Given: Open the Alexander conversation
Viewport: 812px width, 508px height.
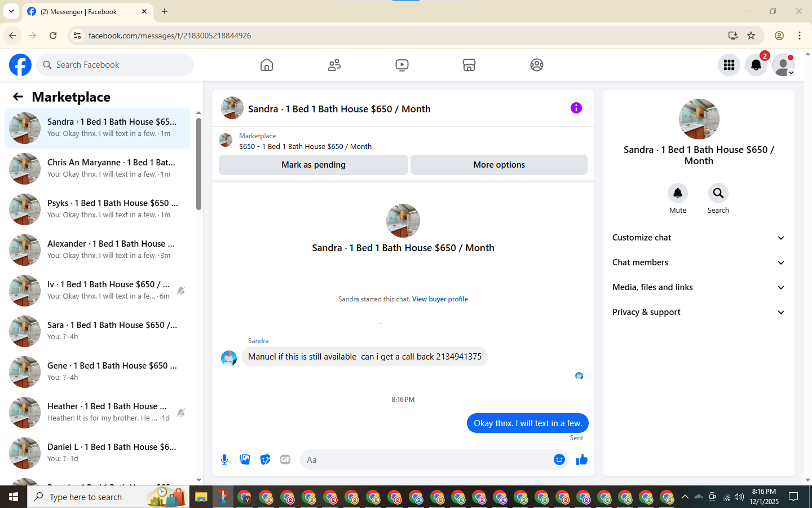Looking at the screenshot, I should [x=97, y=250].
